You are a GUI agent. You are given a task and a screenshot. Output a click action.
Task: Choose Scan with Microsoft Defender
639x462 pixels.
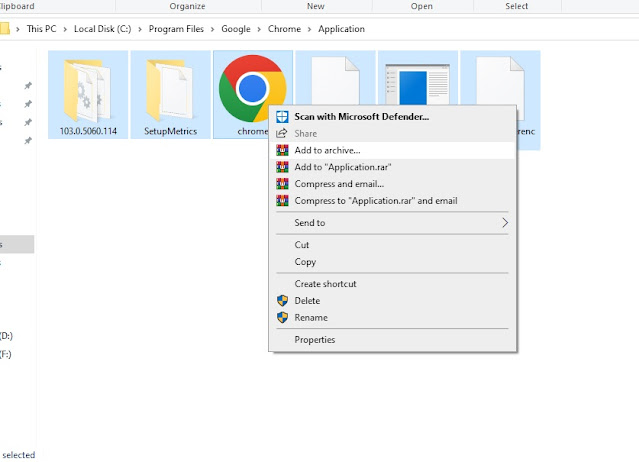click(x=392, y=117)
